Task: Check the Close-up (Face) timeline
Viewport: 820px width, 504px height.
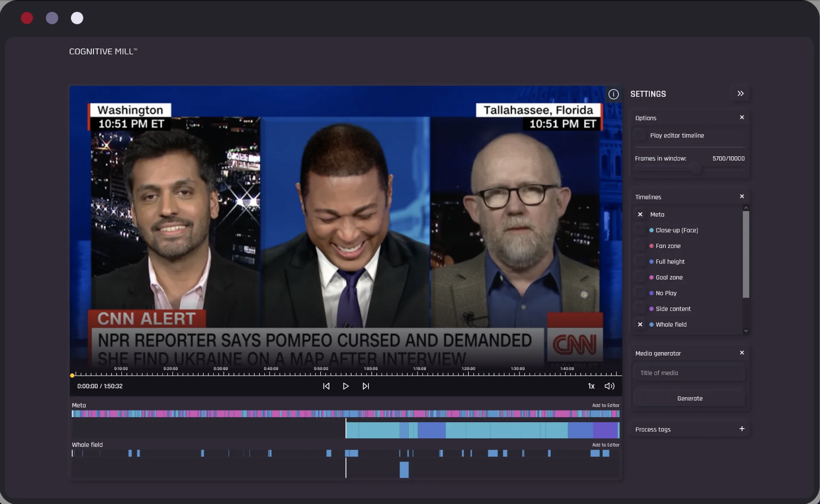Action: click(x=640, y=230)
